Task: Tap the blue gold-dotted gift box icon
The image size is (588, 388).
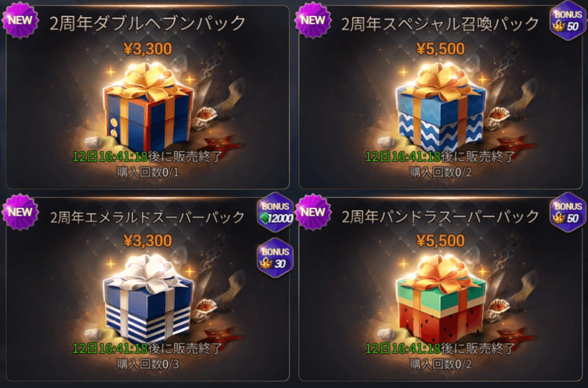Action: point(147,110)
